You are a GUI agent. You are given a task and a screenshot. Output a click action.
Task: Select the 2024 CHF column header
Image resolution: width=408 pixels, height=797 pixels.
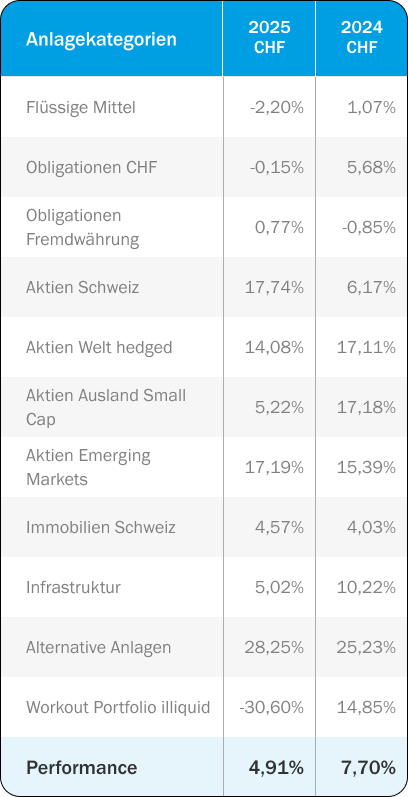coord(362,37)
